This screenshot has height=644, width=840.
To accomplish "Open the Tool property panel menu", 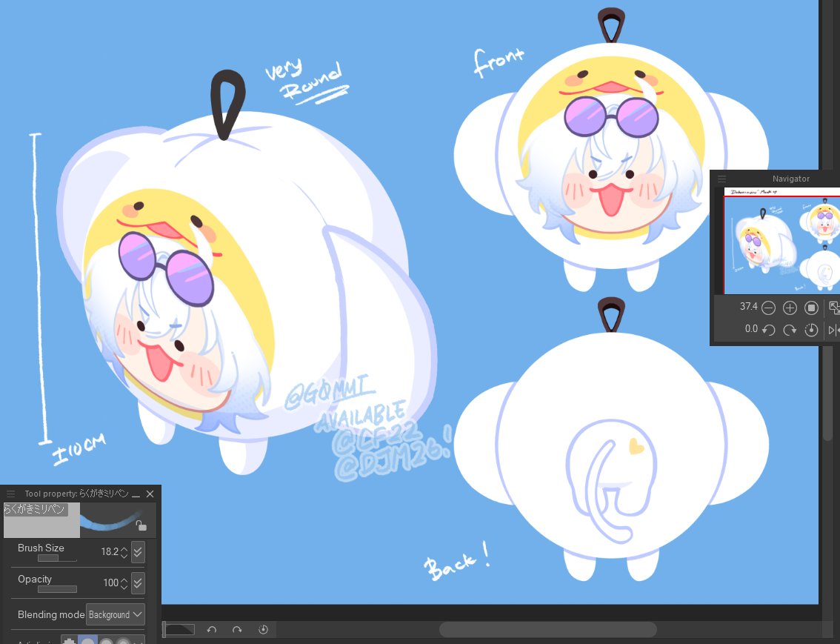I will (10, 494).
